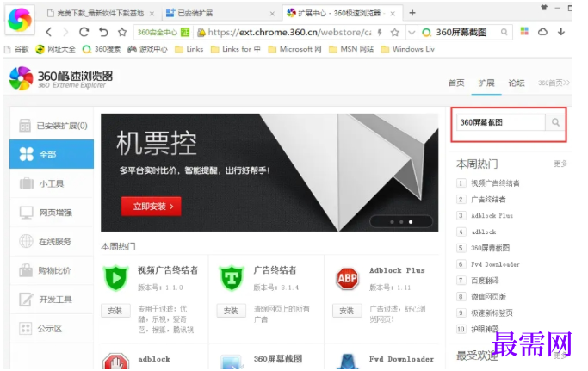Open the 谷歌 bookmark

pyautogui.click(x=16, y=49)
